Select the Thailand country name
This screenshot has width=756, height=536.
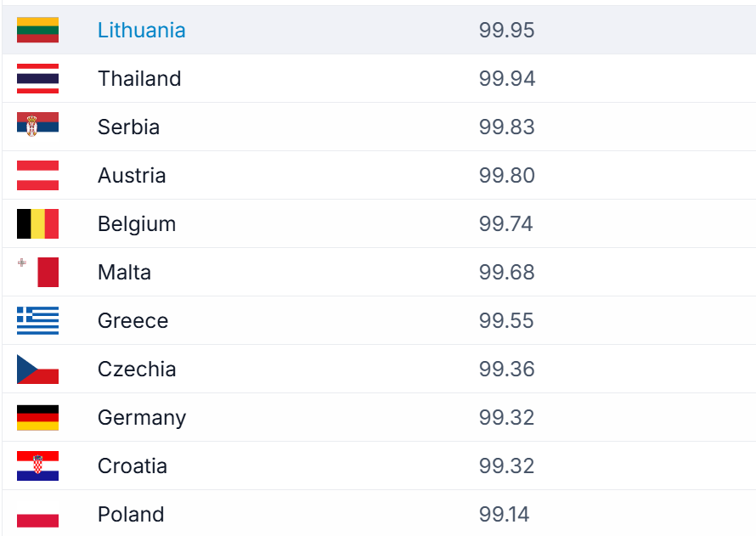pos(139,78)
